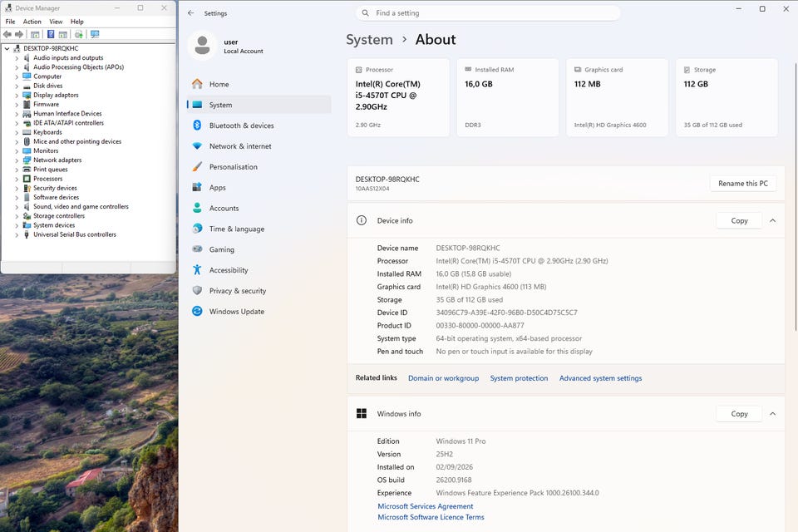Click Scan for hardware changes monitor icon
This screenshot has height=532, width=798.
tap(95, 34)
